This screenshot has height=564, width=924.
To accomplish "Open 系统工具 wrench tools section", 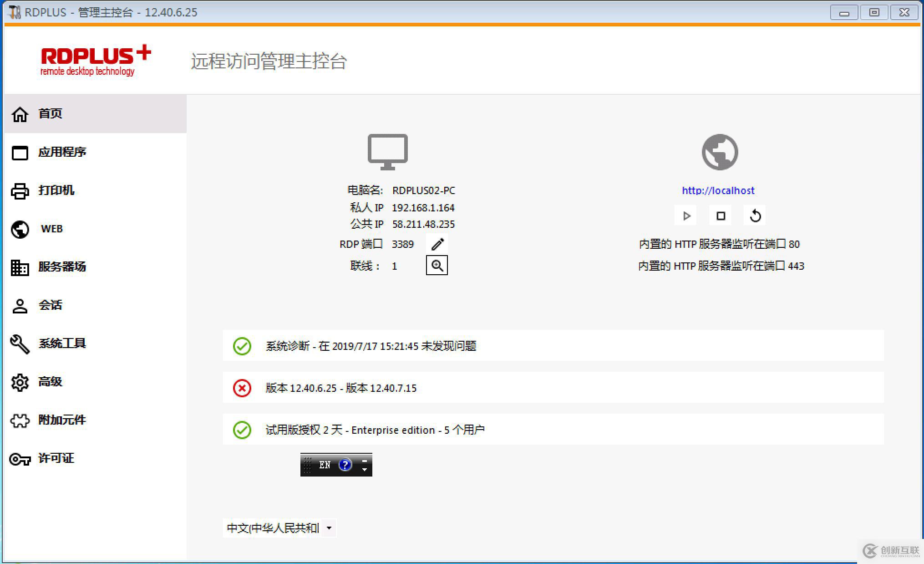I will (62, 344).
